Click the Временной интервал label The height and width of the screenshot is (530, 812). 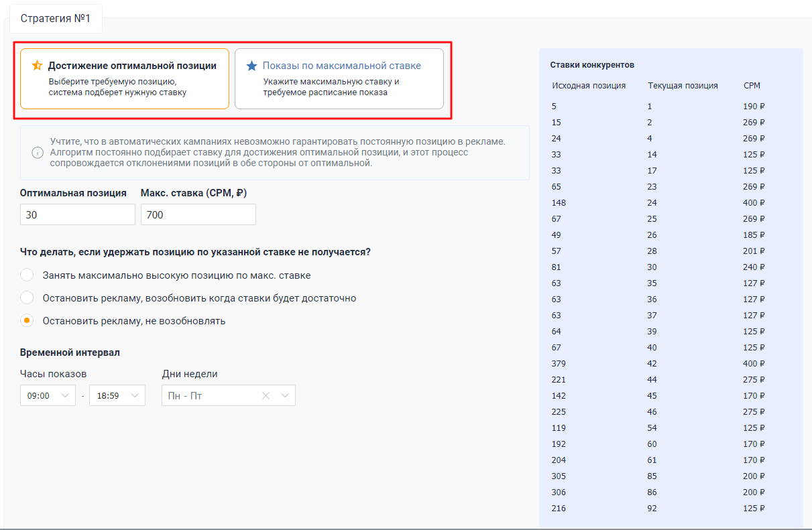70,352
